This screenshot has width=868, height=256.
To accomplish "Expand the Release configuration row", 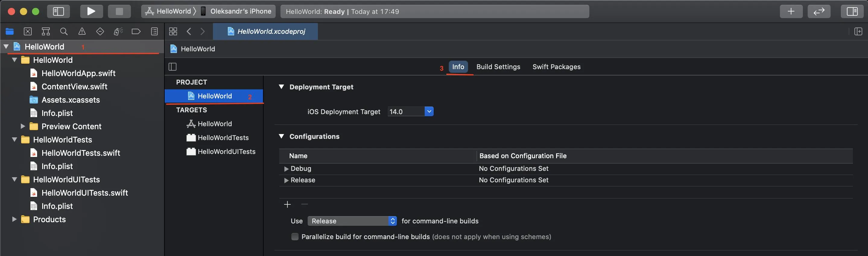I will pyautogui.click(x=286, y=180).
